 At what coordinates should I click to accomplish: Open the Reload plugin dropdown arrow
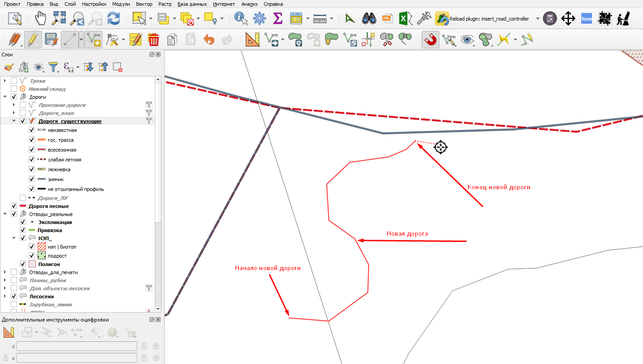[537, 19]
